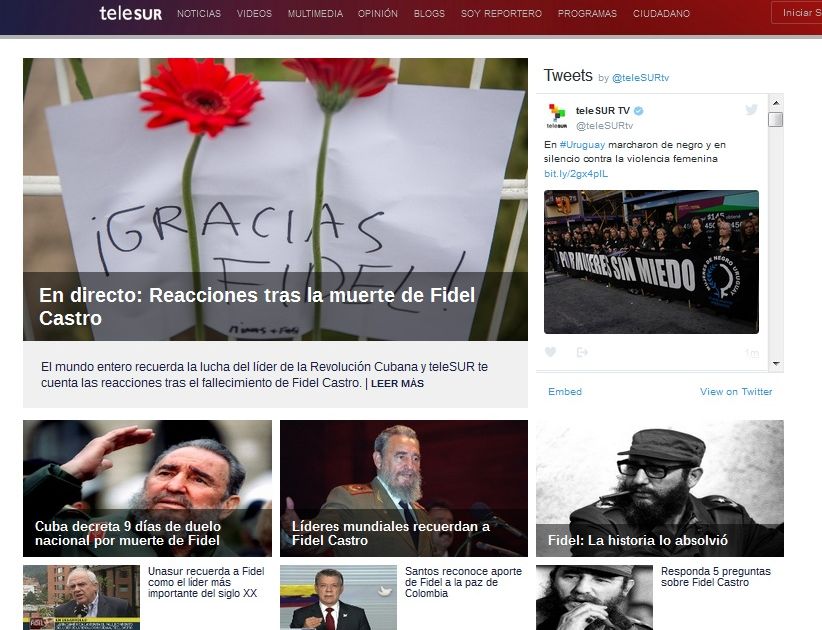Share the tweet using share icon
This screenshot has width=822, height=630.
(x=582, y=352)
